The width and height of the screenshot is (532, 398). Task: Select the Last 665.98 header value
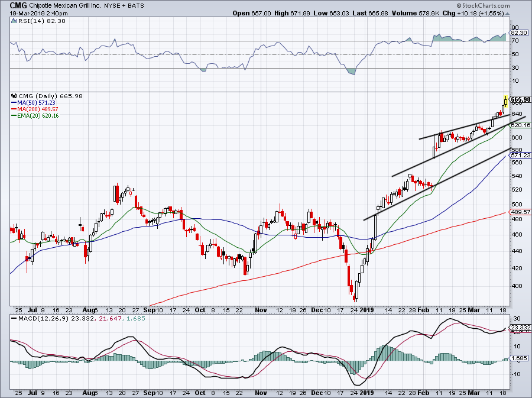coord(370,13)
